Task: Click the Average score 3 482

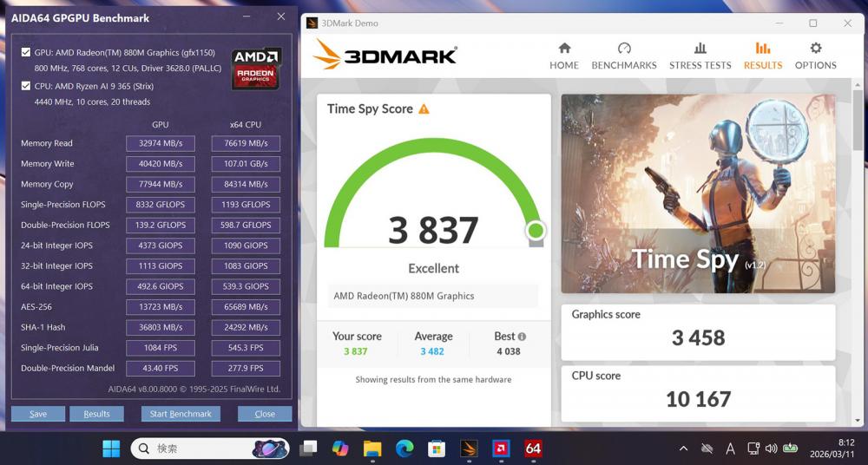Action: (x=431, y=351)
